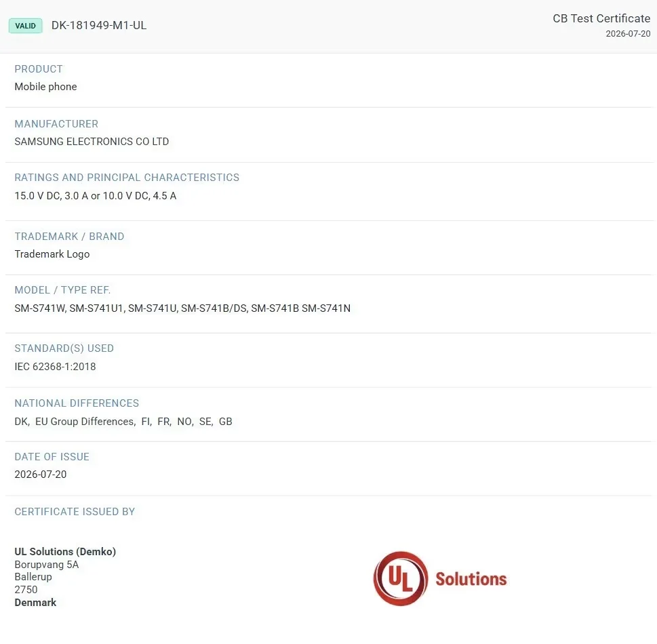Click the national differences country list
The height and width of the screenshot is (644, 657).
point(123,421)
